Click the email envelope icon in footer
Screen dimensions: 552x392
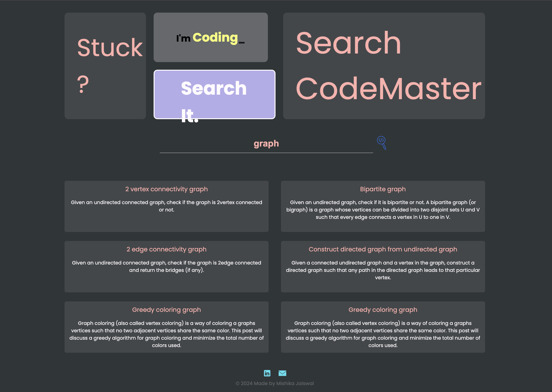pos(282,373)
